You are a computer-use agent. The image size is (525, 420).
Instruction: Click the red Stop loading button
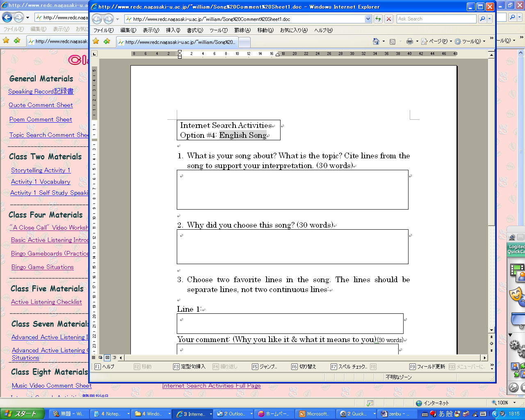click(x=389, y=19)
